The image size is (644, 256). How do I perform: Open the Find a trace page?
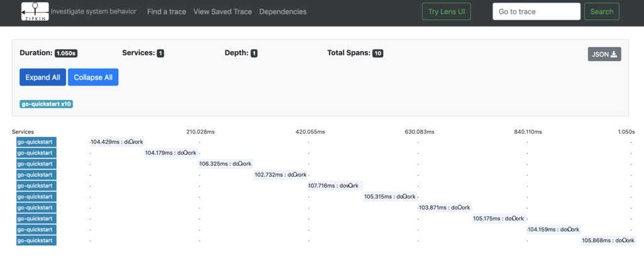pos(166,11)
